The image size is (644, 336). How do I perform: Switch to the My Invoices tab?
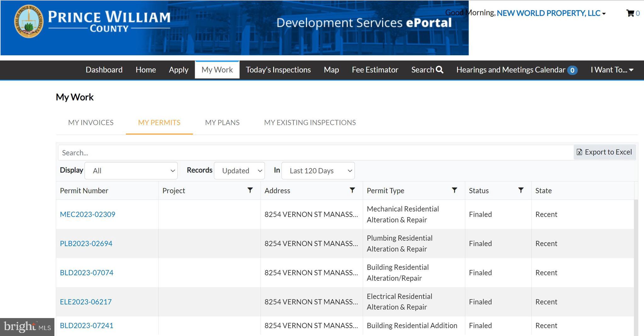pyautogui.click(x=91, y=122)
